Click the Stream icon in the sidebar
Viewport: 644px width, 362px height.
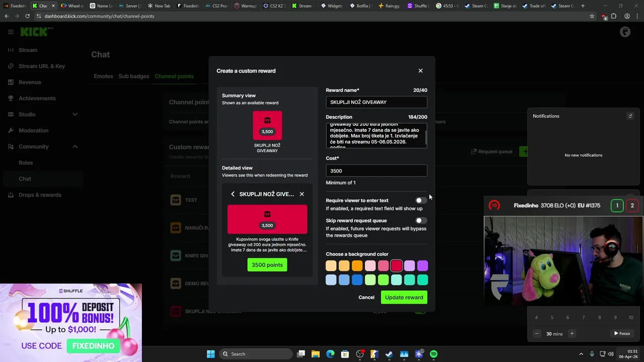tap(11, 50)
